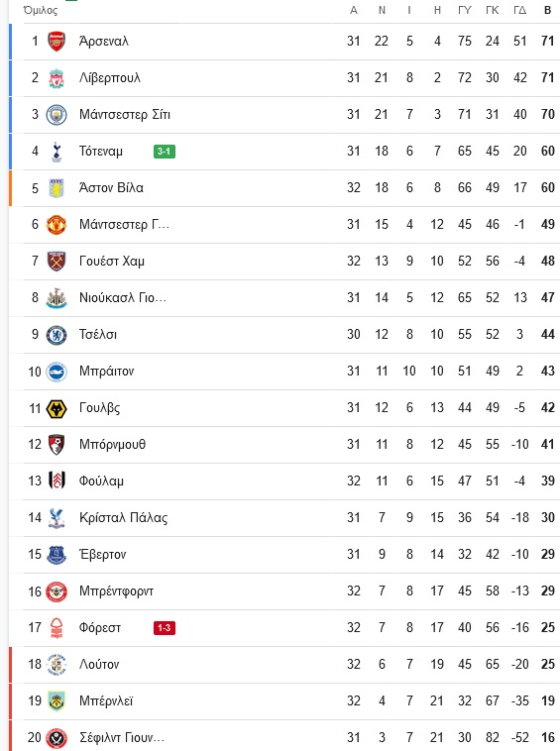
Task: Click the ΓΔ goal difference column header
Action: (x=519, y=10)
